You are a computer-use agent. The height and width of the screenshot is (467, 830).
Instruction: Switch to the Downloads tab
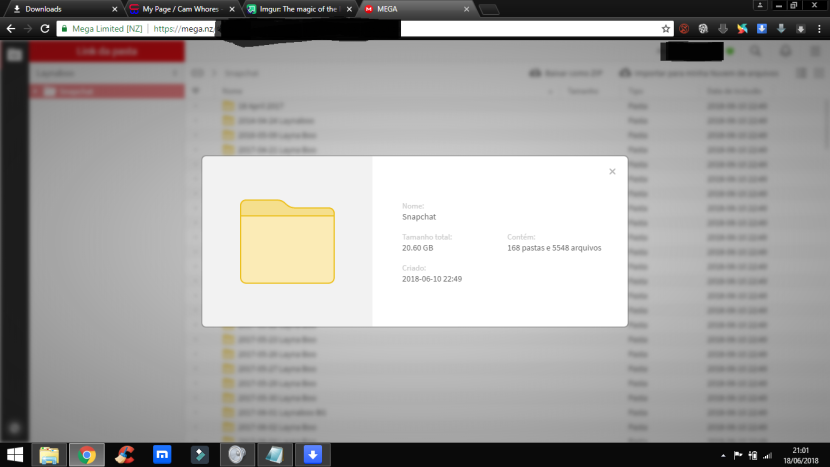(x=60, y=9)
